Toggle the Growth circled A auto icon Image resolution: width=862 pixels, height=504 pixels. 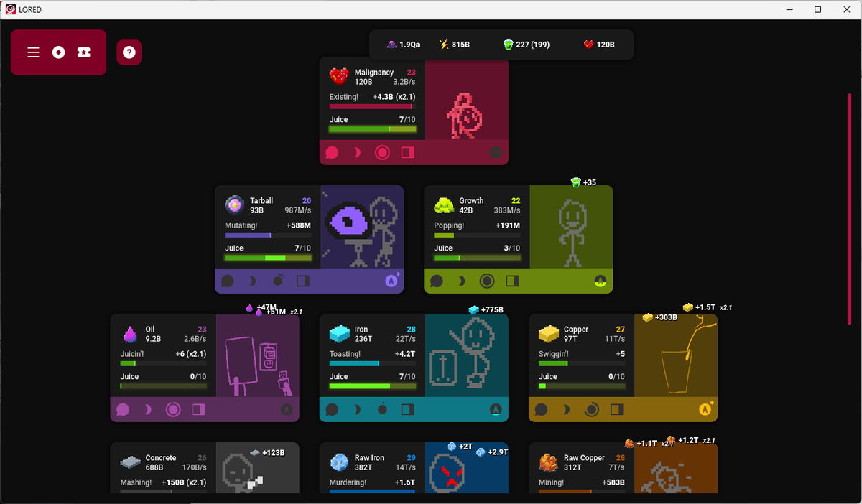coord(600,281)
